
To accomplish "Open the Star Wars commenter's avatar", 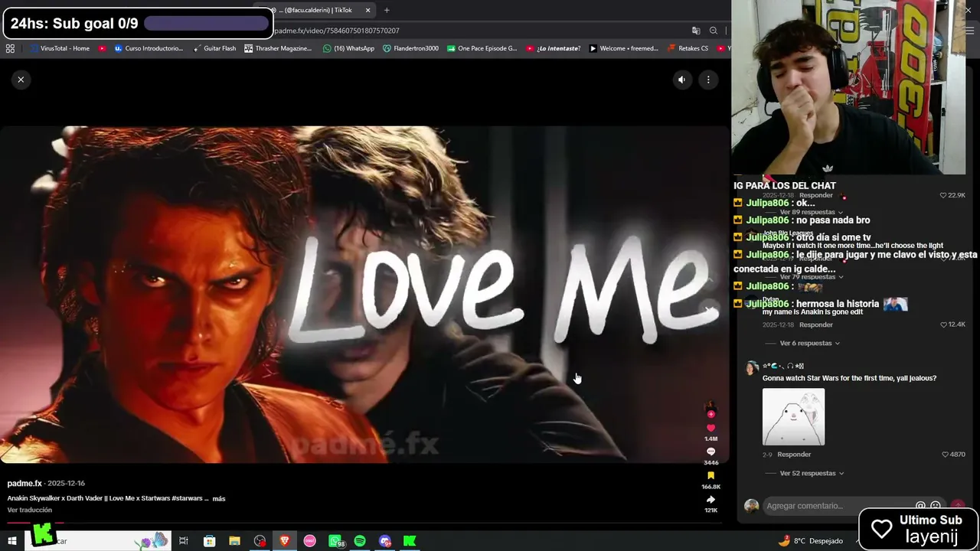I will click(752, 368).
